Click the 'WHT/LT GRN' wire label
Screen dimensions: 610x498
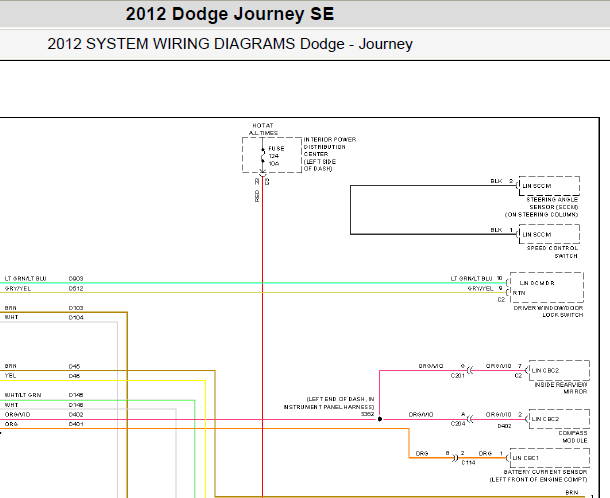(23, 395)
